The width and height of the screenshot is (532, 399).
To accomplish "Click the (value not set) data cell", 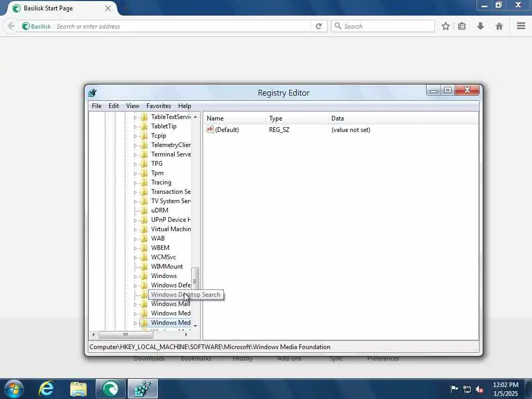I will point(351,129).
